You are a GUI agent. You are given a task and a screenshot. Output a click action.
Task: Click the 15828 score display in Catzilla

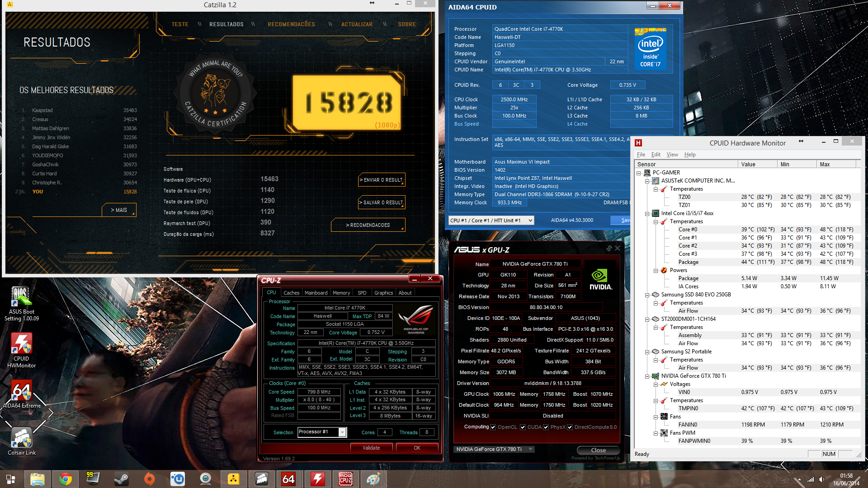pyautogui.click(x=347, y=103)
